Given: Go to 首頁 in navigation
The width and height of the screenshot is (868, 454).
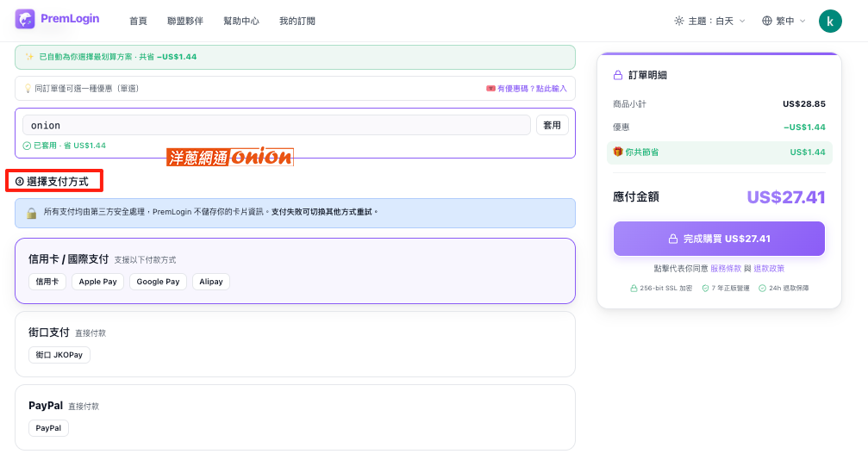Looking at the screenshot, I should click(138, 21).
